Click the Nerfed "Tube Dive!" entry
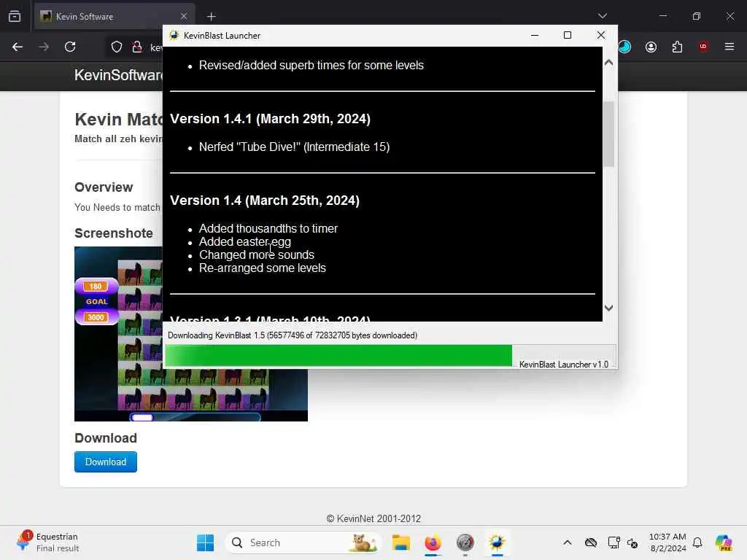The width and height of the screenshot is (747, 560). (295, 147)
